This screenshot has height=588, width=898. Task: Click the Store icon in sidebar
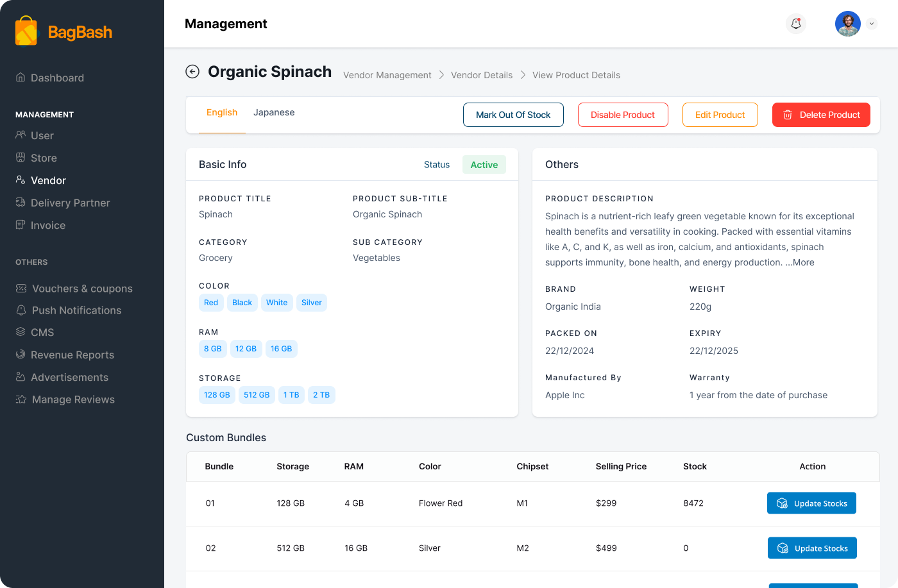point(21,158)
